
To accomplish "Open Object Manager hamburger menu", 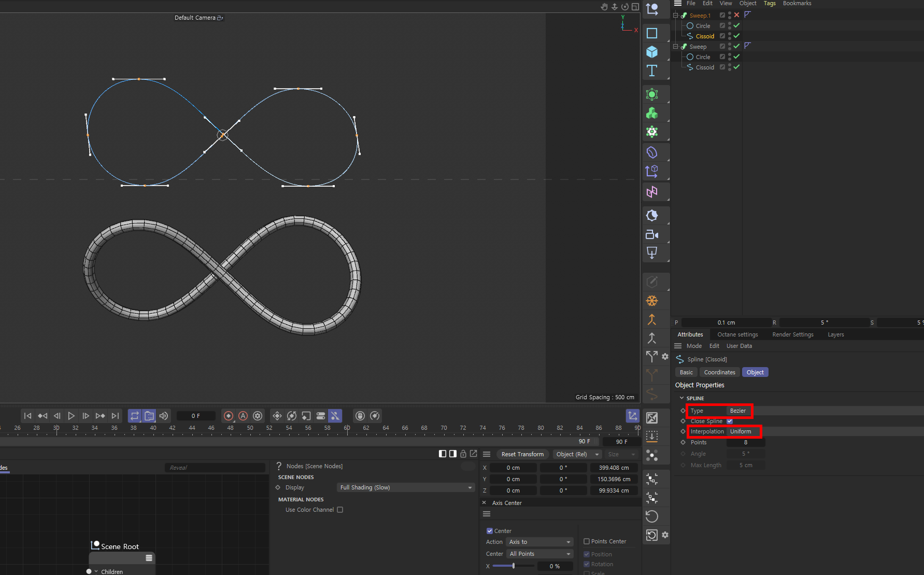I will [x=678, y=3].
